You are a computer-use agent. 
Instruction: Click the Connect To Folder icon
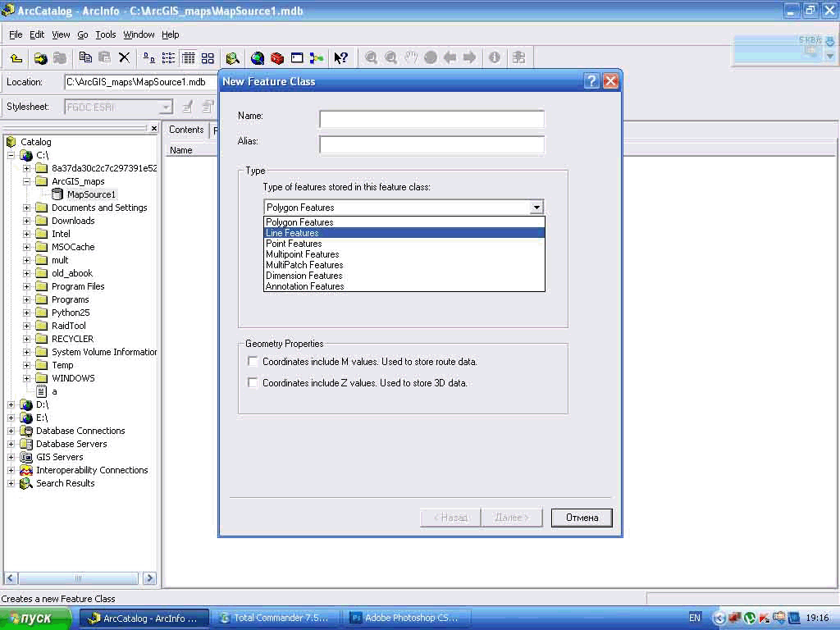point(40,58)
